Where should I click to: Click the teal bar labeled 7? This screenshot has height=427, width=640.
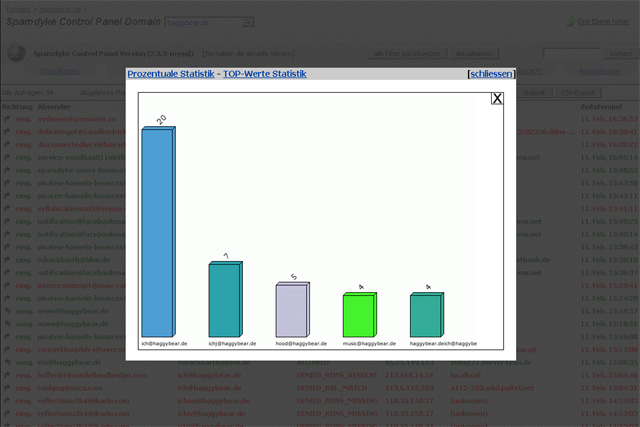226,299
